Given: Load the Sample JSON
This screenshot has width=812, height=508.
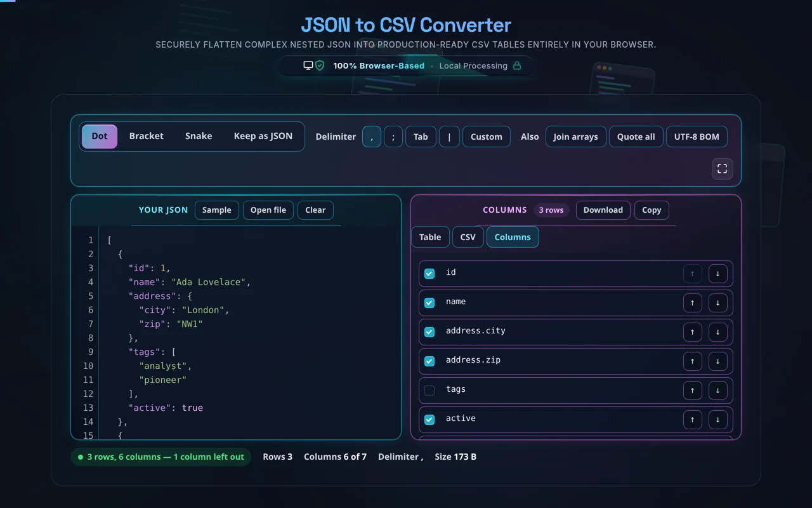Looking at the screenshot, I should 217,210.
